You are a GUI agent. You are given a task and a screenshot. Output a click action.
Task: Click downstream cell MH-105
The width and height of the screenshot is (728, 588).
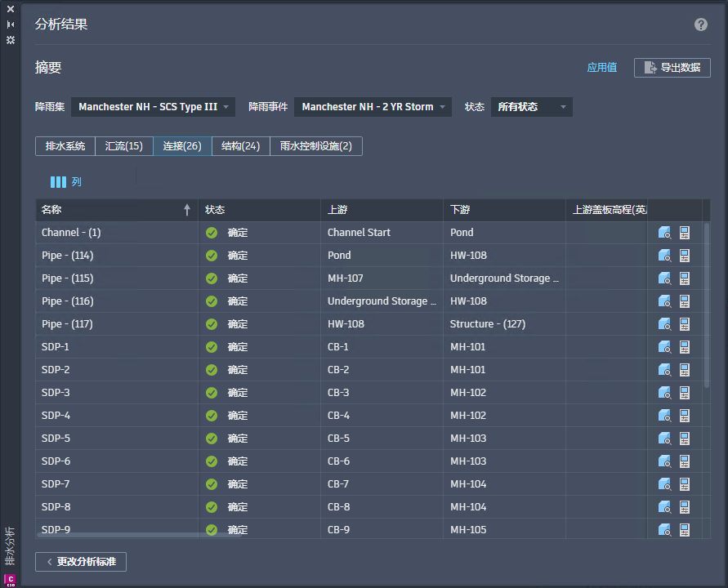[x=468, y=529]
